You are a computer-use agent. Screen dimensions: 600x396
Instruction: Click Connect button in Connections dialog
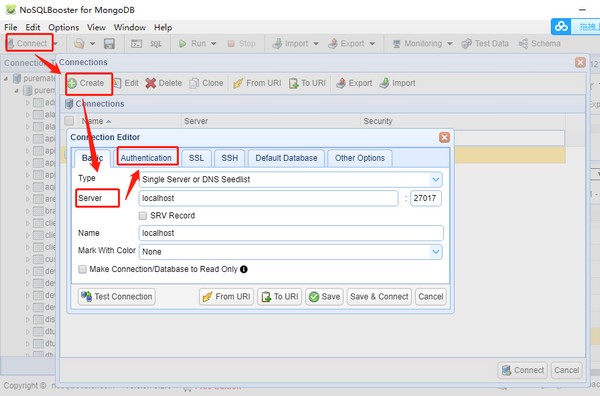point(523,370)
